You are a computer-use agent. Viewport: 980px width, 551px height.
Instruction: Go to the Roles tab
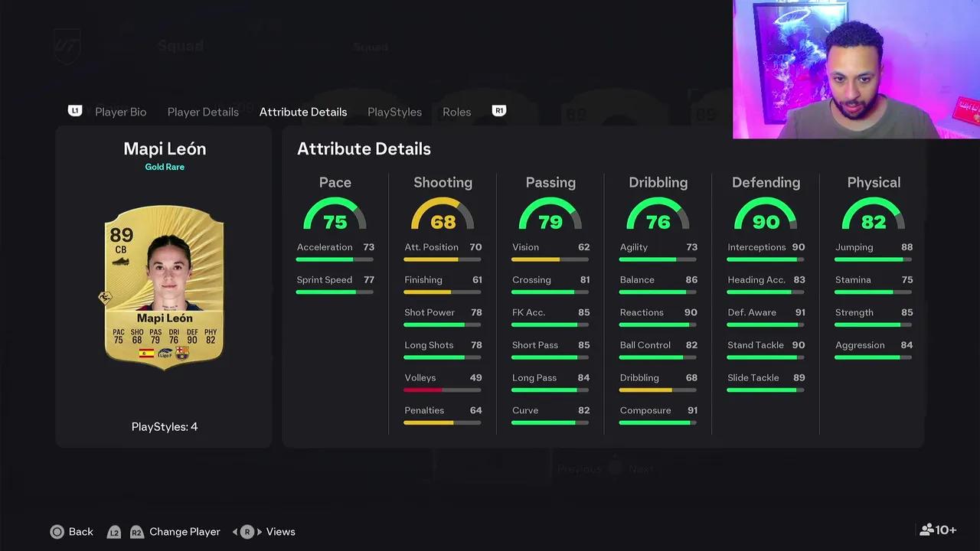(457, 112)
